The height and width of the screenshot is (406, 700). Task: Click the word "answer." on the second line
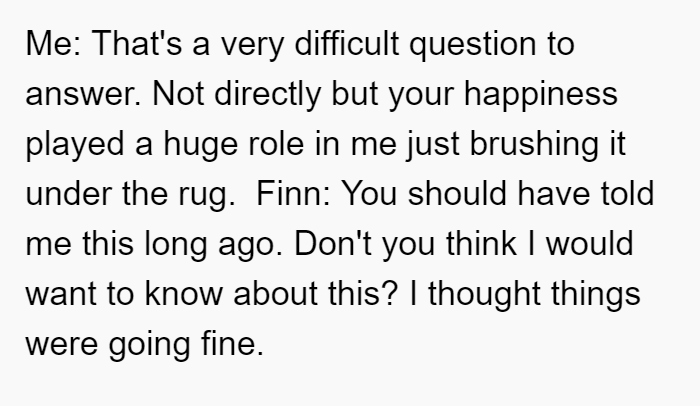click(83, 95)
